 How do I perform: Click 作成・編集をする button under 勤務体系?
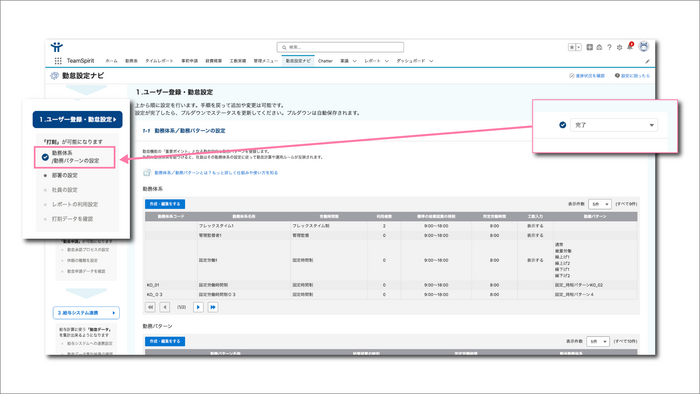pos(165,204)
